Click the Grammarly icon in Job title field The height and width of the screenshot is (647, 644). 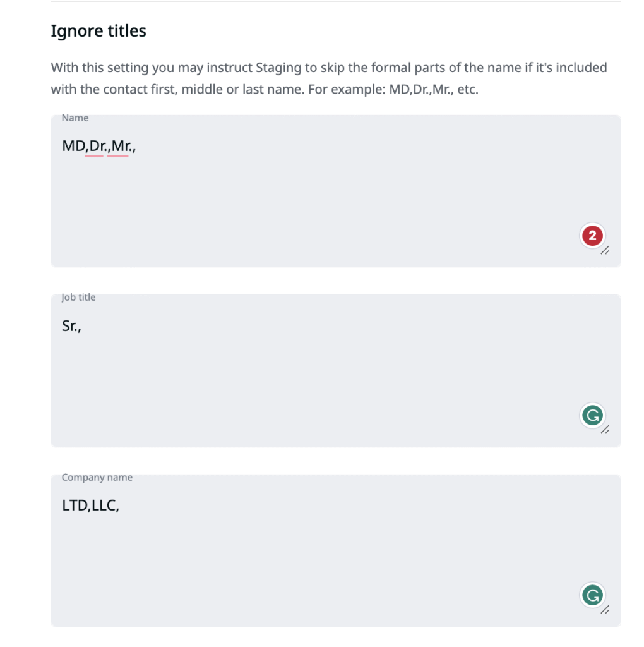(592, 416)
